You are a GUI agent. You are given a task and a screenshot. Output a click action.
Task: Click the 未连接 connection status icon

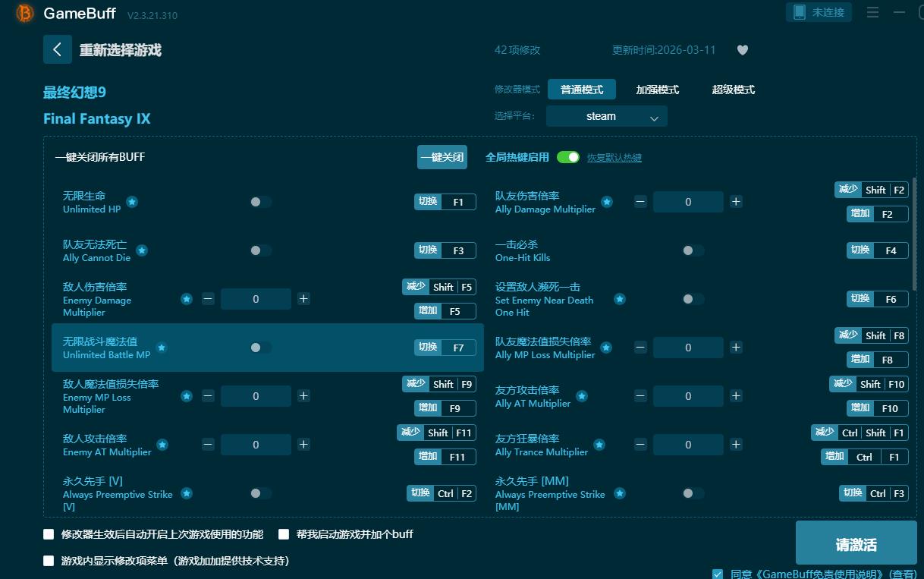[800, 12]
